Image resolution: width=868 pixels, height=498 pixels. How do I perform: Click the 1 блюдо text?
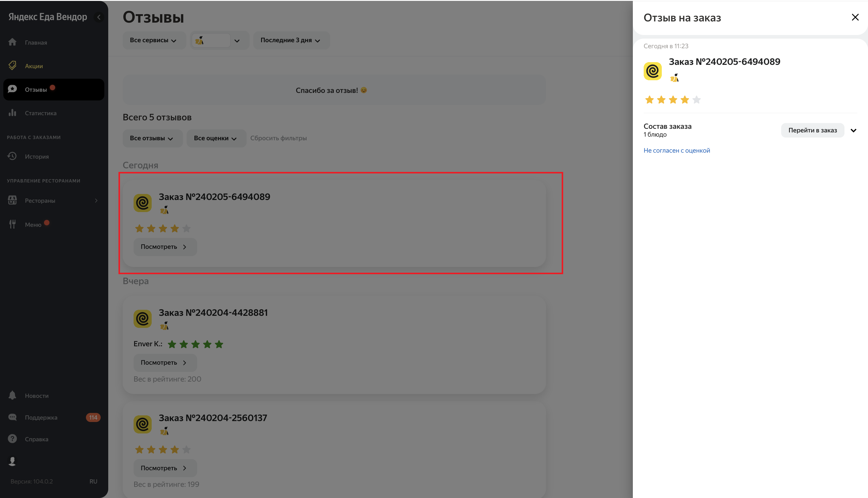click(655, 135)
